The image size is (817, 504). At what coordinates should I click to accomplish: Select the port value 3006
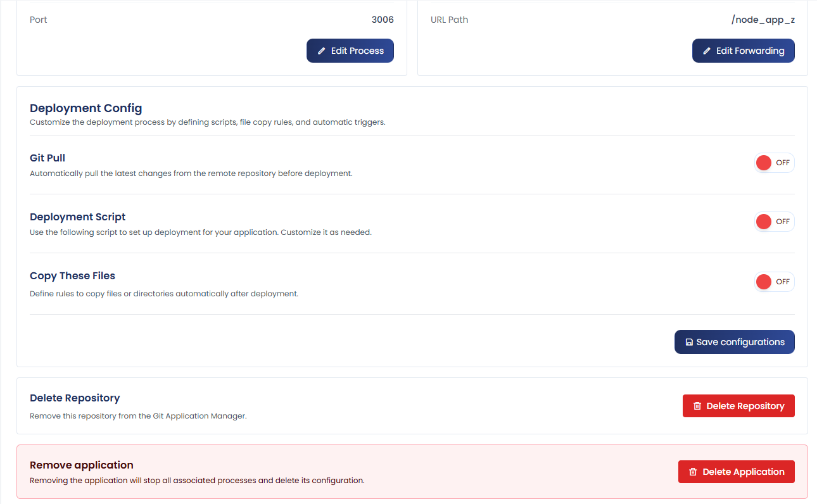[383, 20]
